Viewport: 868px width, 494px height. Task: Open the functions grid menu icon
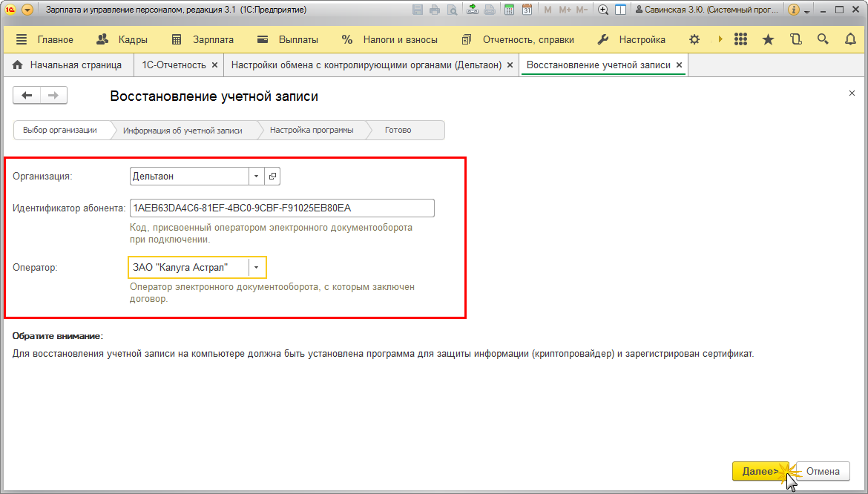(740, 39)
